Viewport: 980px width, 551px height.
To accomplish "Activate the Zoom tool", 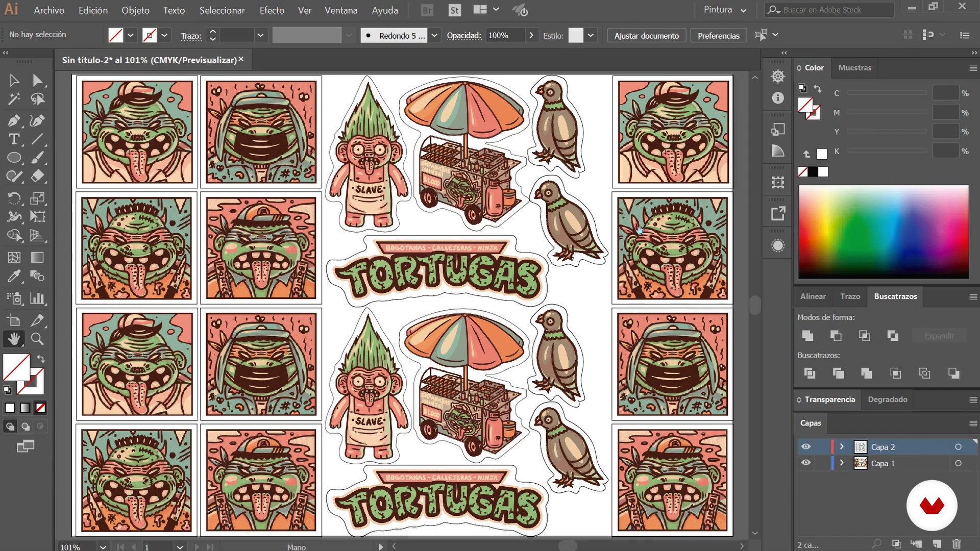I will [37, 339].
